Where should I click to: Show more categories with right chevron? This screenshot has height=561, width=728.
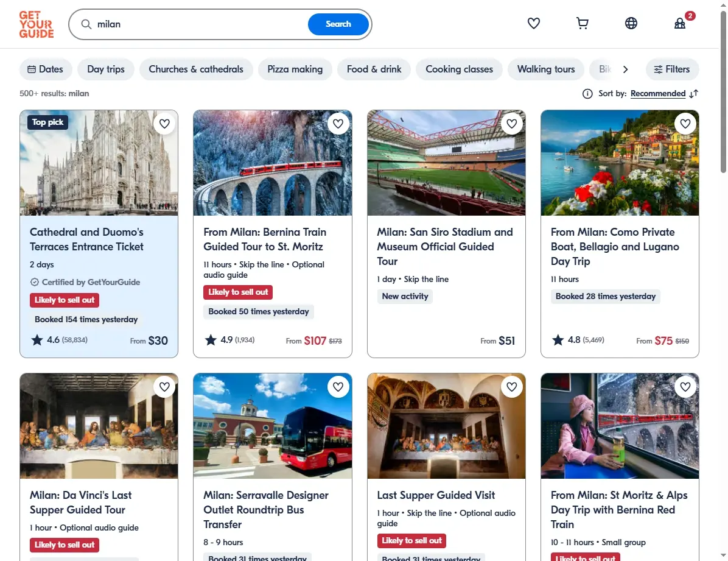[625, 69]
